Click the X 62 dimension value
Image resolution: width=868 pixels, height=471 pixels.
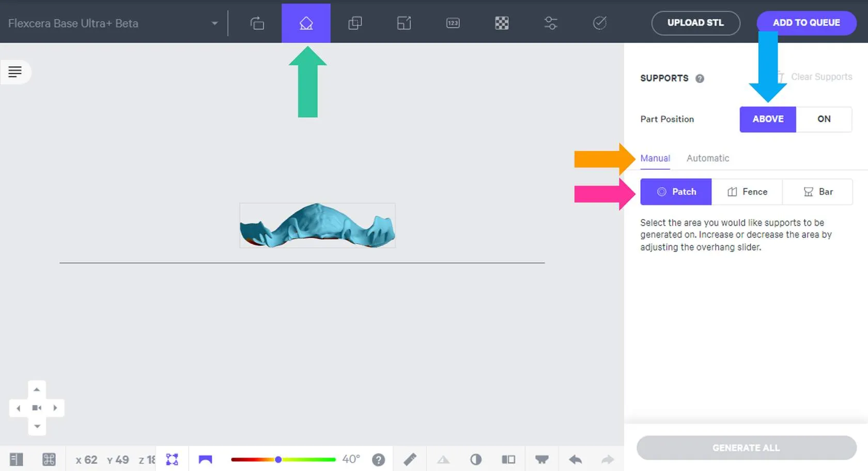(x=86, y=460)
